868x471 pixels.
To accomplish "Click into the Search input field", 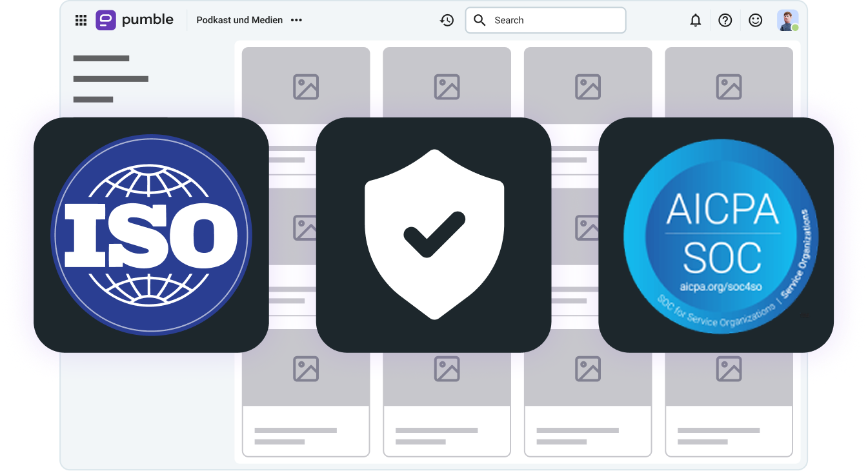I will pyautogui.click(x=555, y=21).
